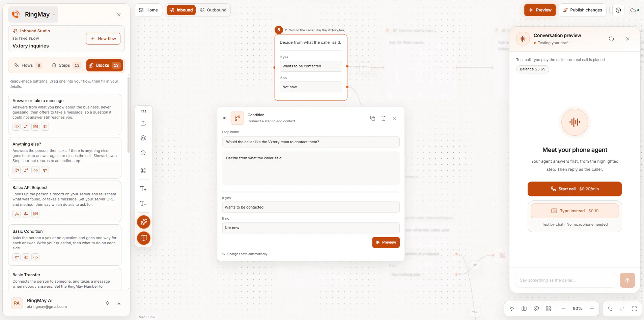Screen dimensions: 644x320
Task: Go to the Home tab
Action: (148, 10)
